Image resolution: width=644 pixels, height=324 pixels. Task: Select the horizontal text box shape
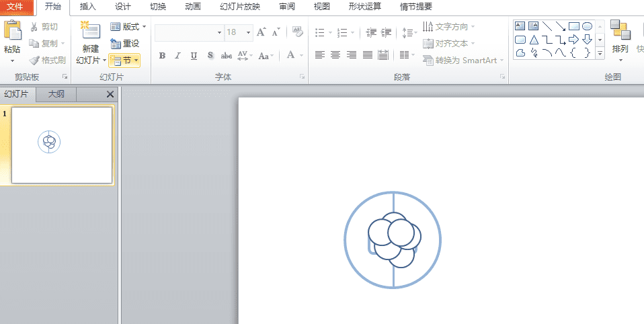(520, 26)
